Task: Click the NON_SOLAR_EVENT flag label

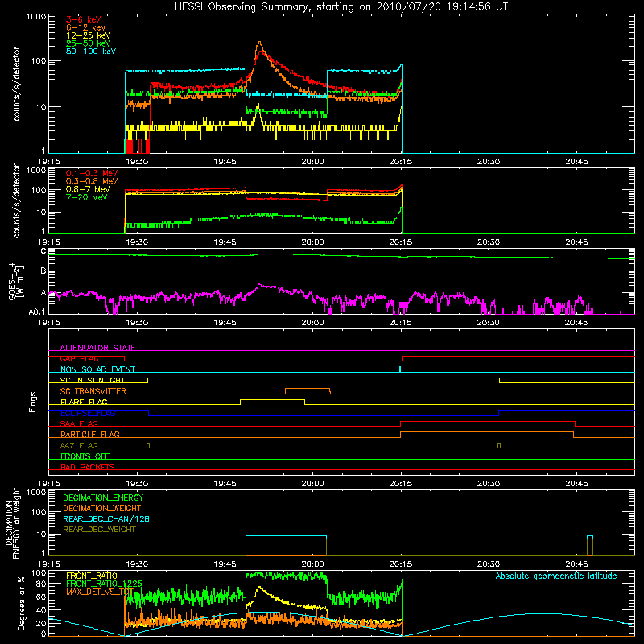Action: [x=97, y=369]
